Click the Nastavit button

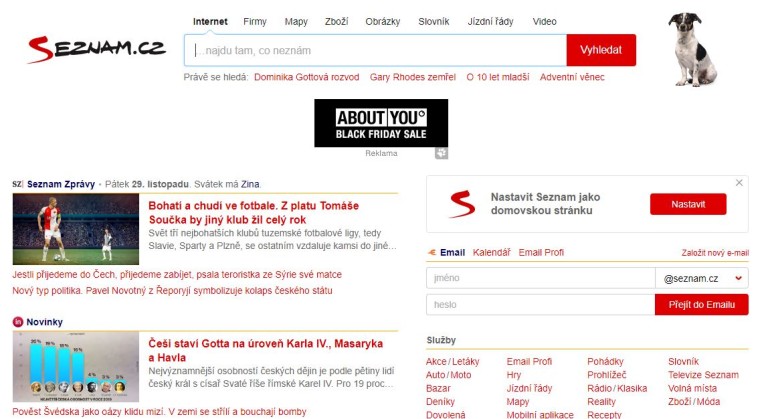pyautogui.click(x=688, y=204)
